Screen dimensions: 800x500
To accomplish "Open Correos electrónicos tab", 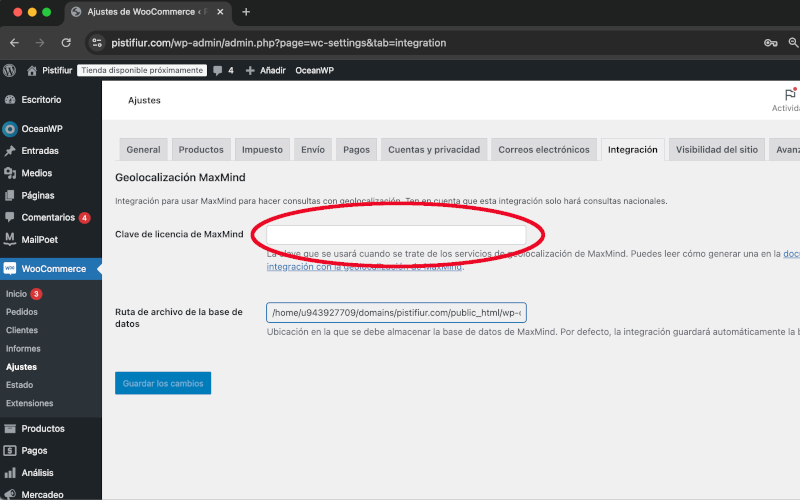I will (544, 149).
